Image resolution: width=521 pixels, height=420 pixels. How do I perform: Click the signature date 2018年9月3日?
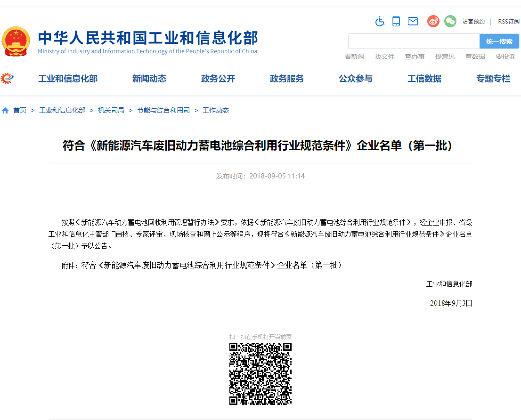click(x=451, y=303)
